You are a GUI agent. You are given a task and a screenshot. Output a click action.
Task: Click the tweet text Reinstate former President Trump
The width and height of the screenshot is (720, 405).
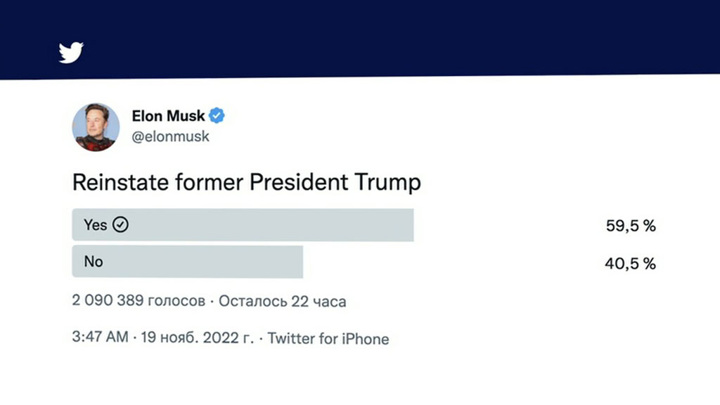coord(247,182)
